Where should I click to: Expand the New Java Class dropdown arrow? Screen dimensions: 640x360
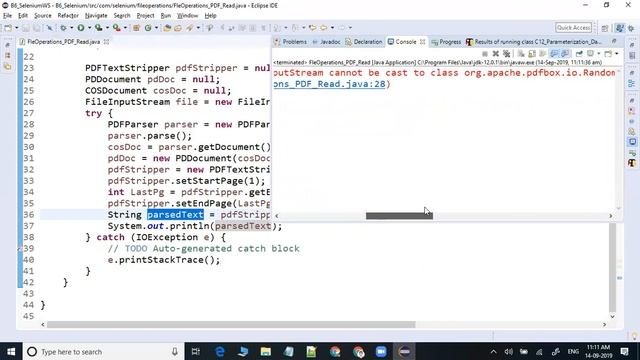[x=156, y=28]
